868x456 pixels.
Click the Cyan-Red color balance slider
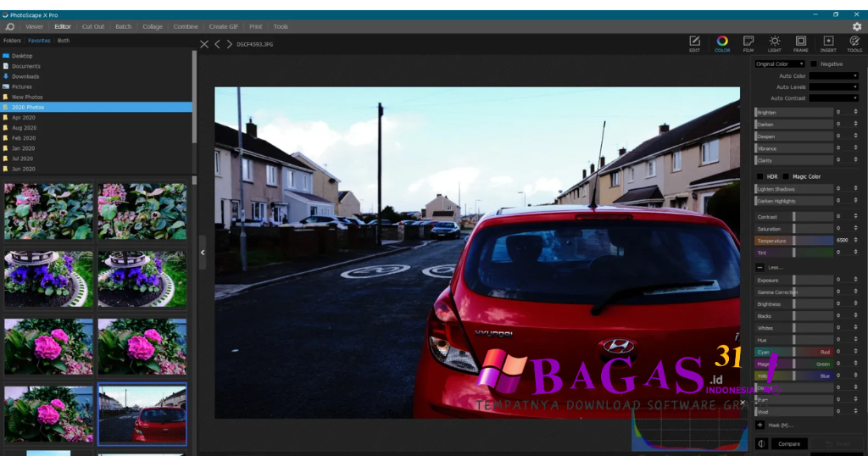click(x=793, y=352)
